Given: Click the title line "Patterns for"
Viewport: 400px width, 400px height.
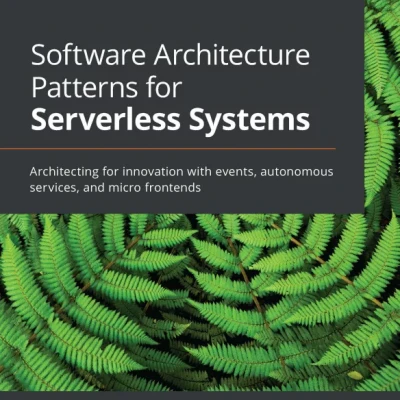Looking at the screenshot, I should pos(107,88).
